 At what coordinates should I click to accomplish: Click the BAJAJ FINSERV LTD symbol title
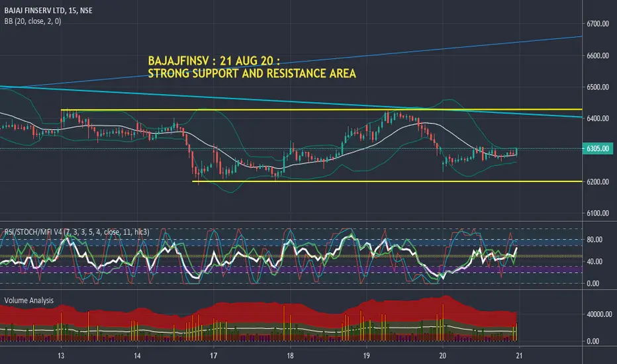coord(48,10)
